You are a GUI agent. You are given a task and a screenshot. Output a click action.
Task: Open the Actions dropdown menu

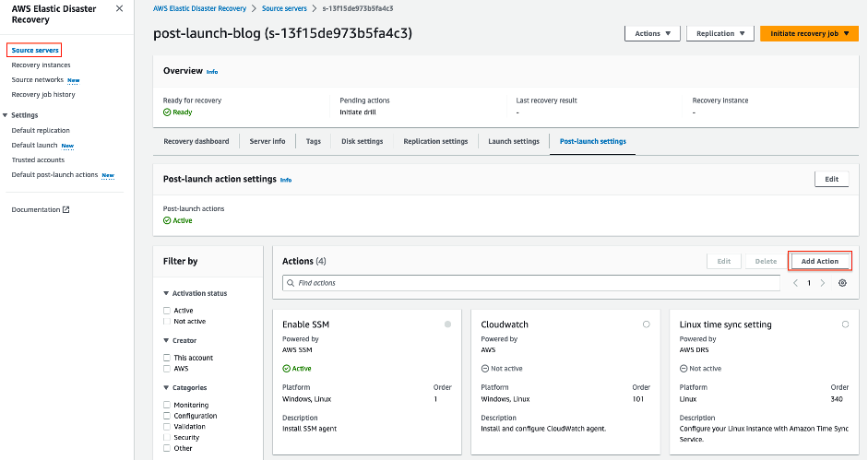pos(652,33)
